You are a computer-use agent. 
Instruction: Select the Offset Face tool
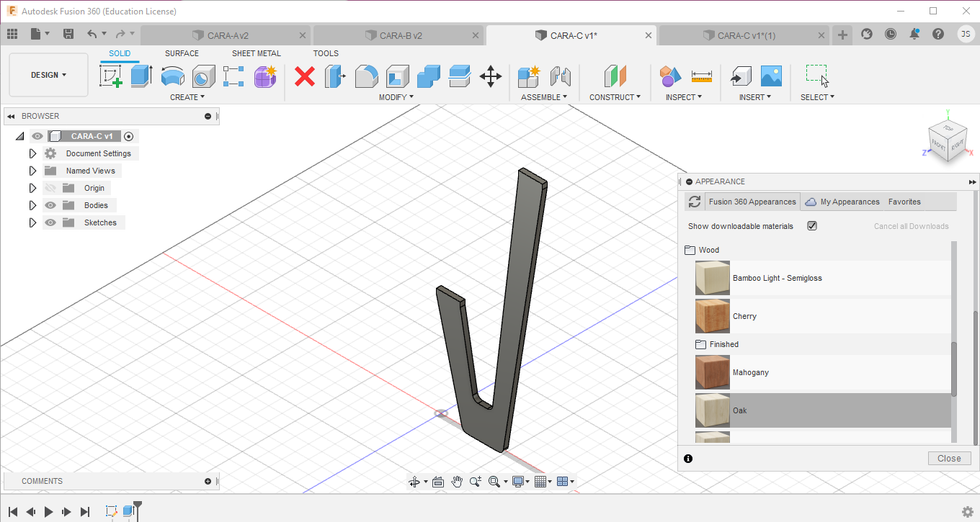tap(460, 76)
